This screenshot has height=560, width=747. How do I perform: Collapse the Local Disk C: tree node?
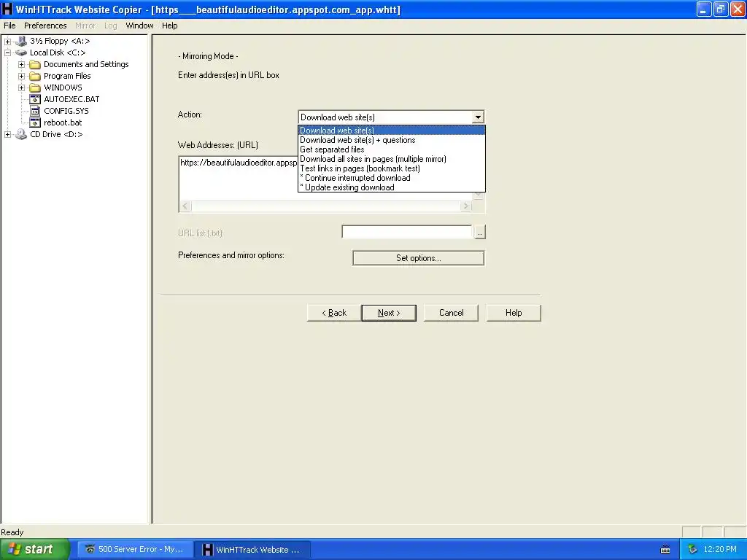click(7, 52)
